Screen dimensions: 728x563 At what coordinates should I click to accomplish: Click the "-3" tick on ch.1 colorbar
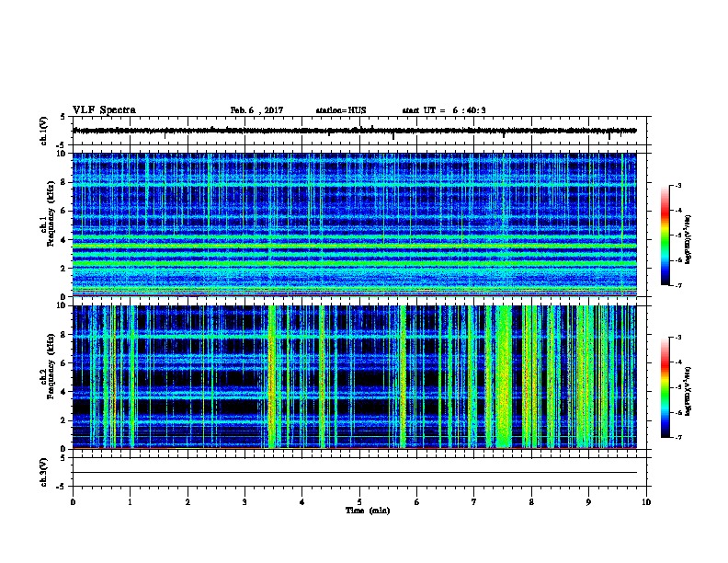coord(677,185)
